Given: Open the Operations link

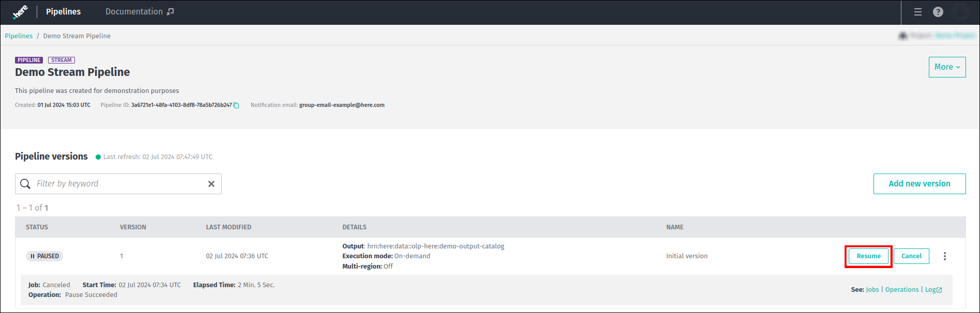Looking at the screenshot, I should coord(902,290).
